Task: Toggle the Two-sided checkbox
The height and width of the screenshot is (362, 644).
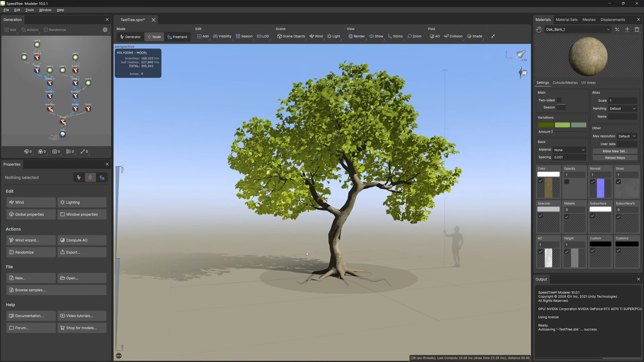Action: [559, 100]
